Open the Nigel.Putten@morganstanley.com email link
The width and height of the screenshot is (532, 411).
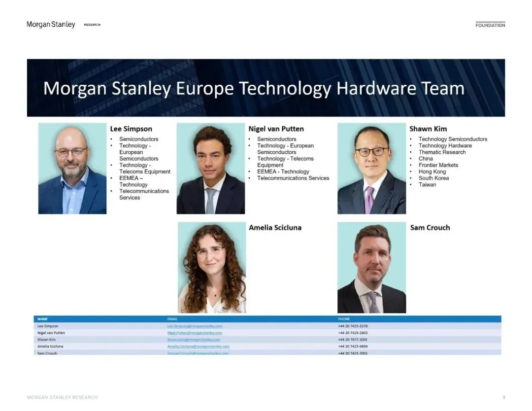(x=195, y=333)
